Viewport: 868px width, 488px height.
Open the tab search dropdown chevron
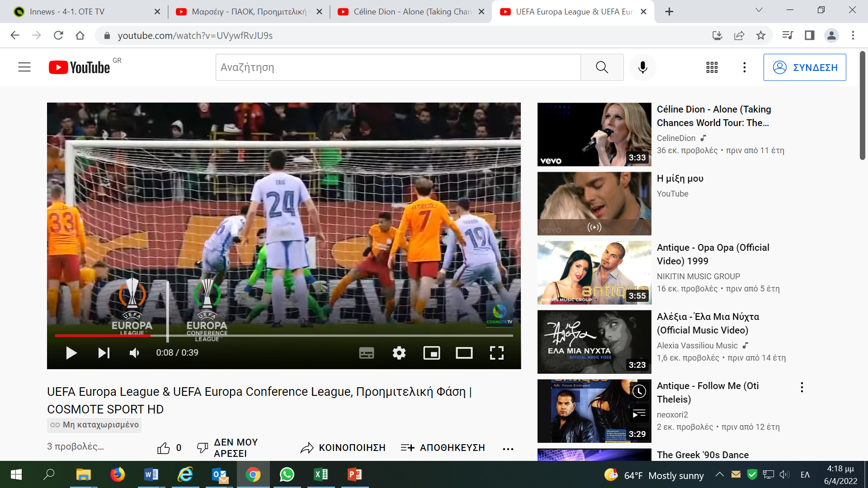coord(759,10)
